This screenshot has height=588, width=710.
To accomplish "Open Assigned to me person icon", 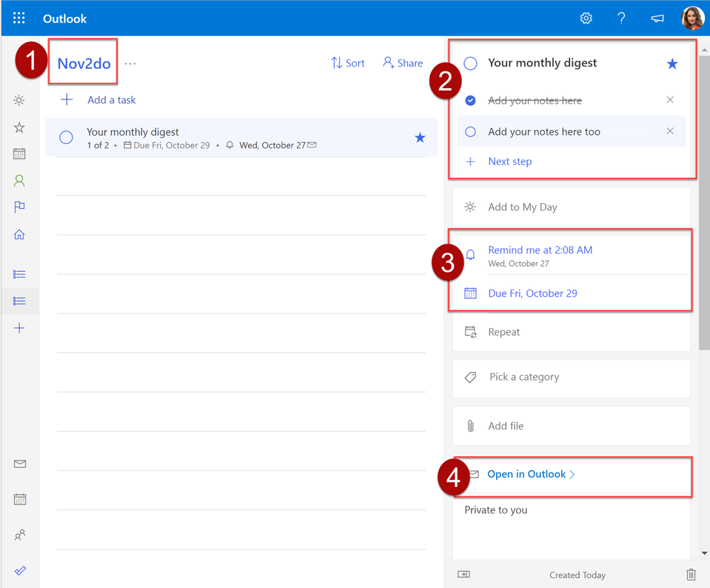I will tap(19, 180).
